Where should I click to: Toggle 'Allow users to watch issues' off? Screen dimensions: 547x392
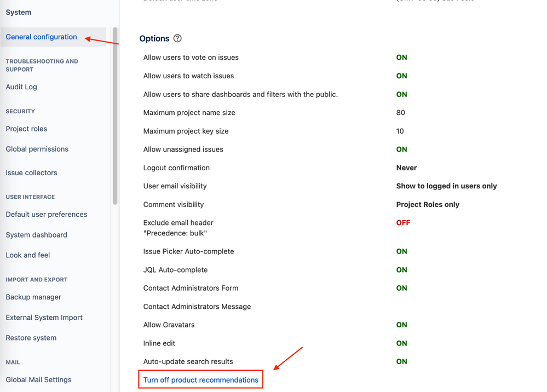[x=401, y=76]
